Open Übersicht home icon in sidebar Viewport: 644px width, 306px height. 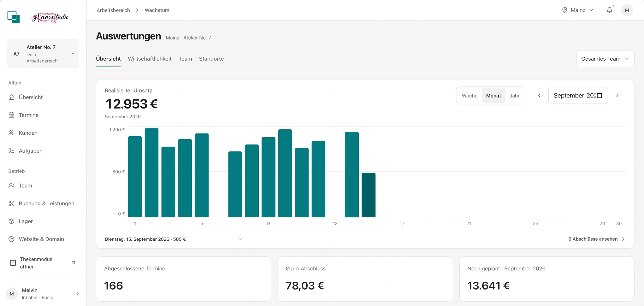[x=11, y=97]
